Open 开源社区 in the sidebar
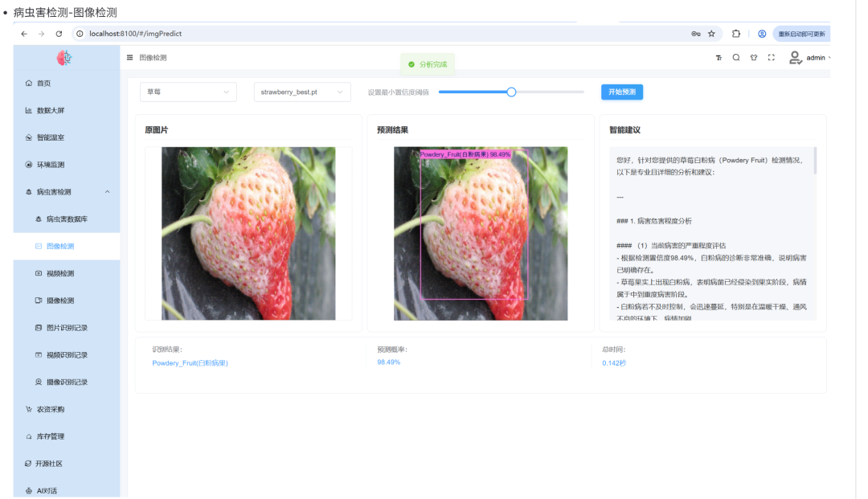The width and height of the screenshot is (868, 499). 67,464
